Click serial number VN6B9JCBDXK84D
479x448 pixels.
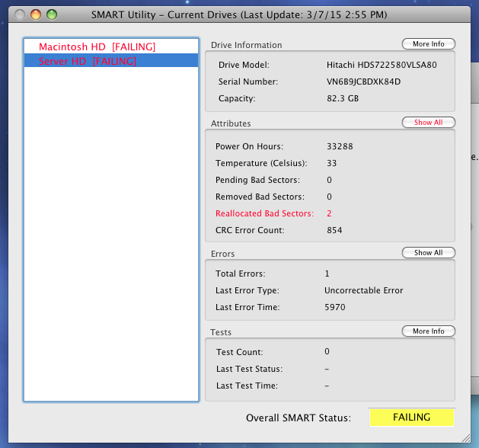coord(363,82)
